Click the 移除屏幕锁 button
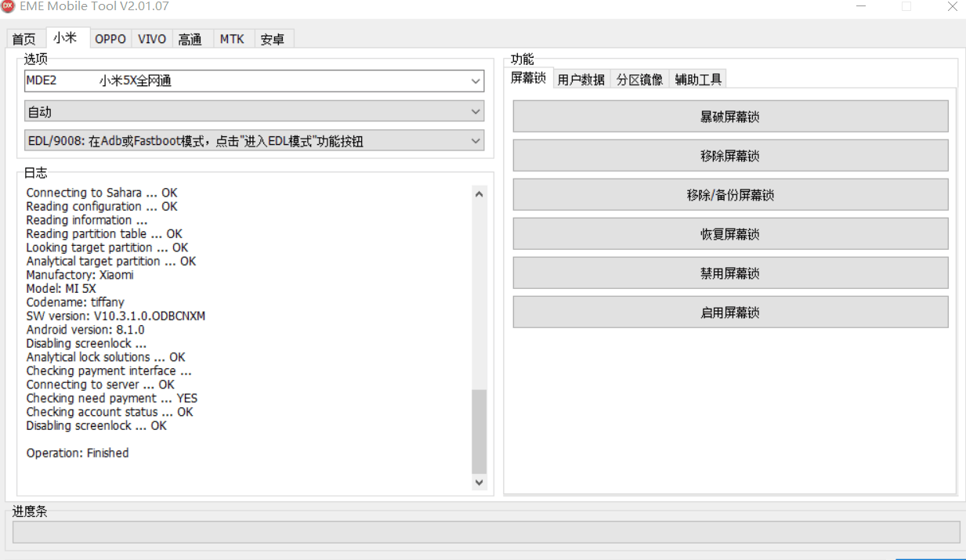 [x=730, y=156]
